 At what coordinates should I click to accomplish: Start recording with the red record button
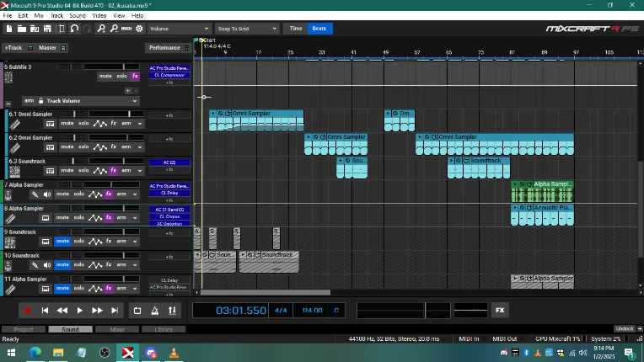click(28, 311)
